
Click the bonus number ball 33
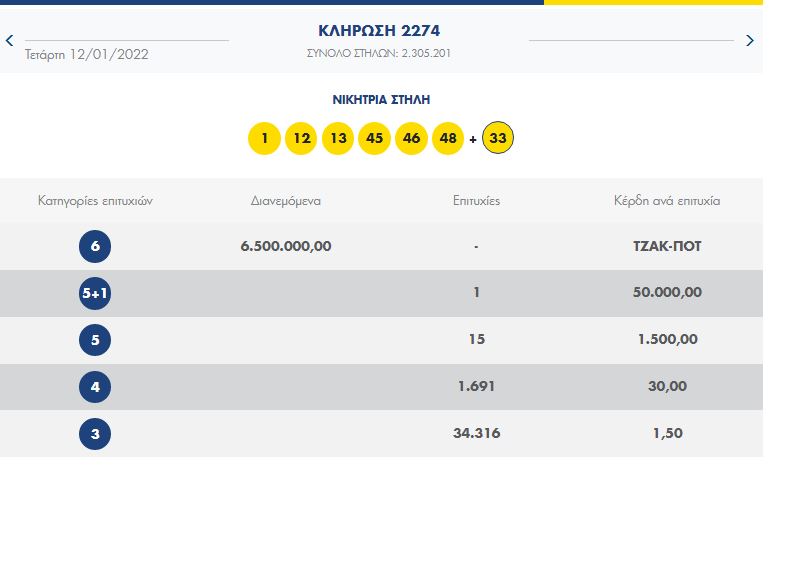click(x=498, y=138)
